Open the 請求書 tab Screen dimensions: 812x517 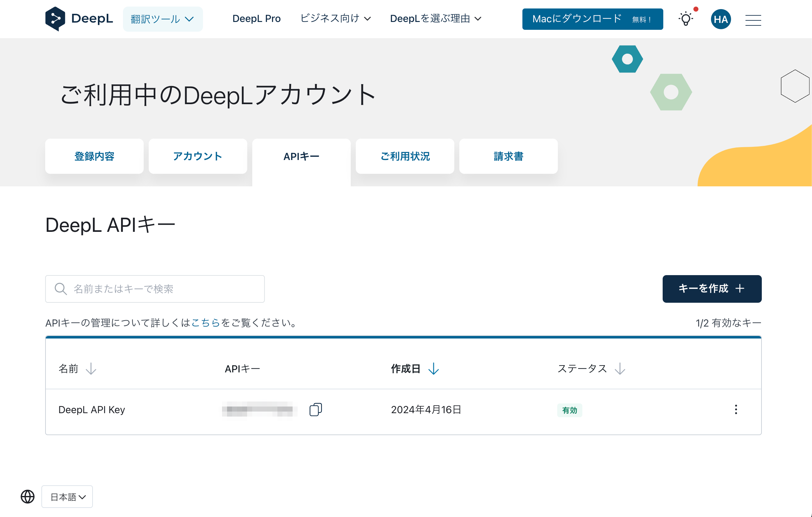pyautogui.click(x=508, y=156)
